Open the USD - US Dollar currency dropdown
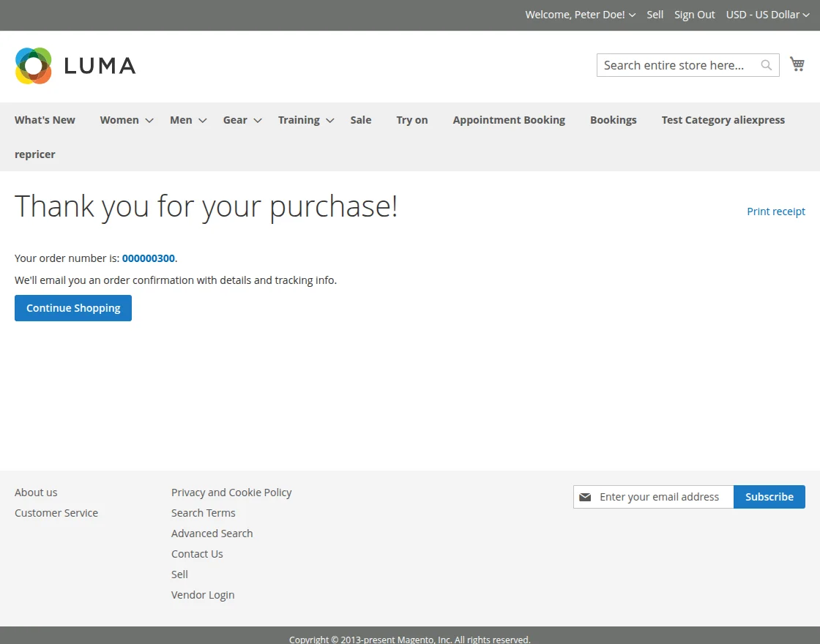Viewport: 820px width, 644px height. [x=767, y=15]
